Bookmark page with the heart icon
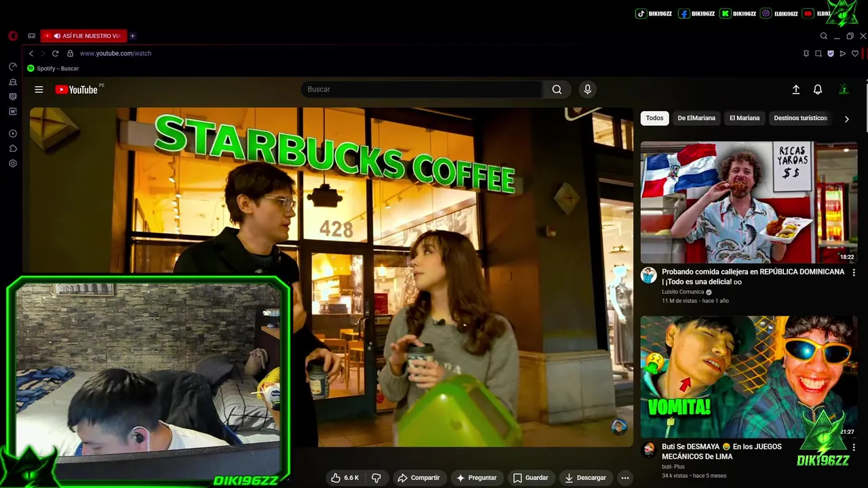The height and width of the screenshot is (488, 868). (x=855, y=54)
